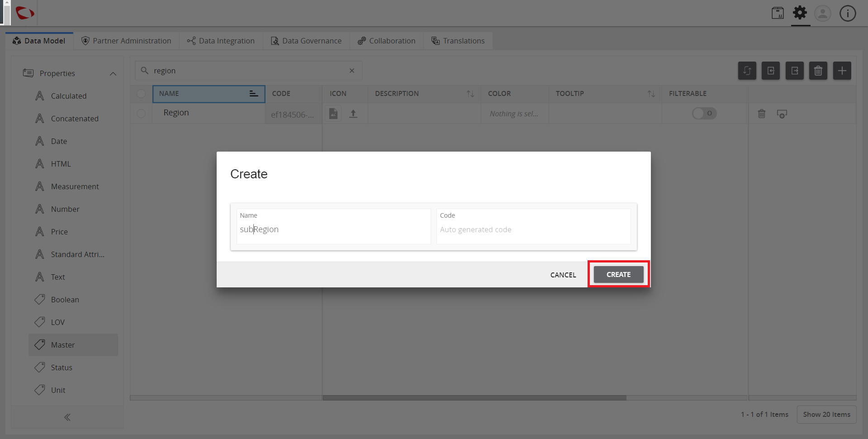Sort by NAME column header

tap(209, 94)
